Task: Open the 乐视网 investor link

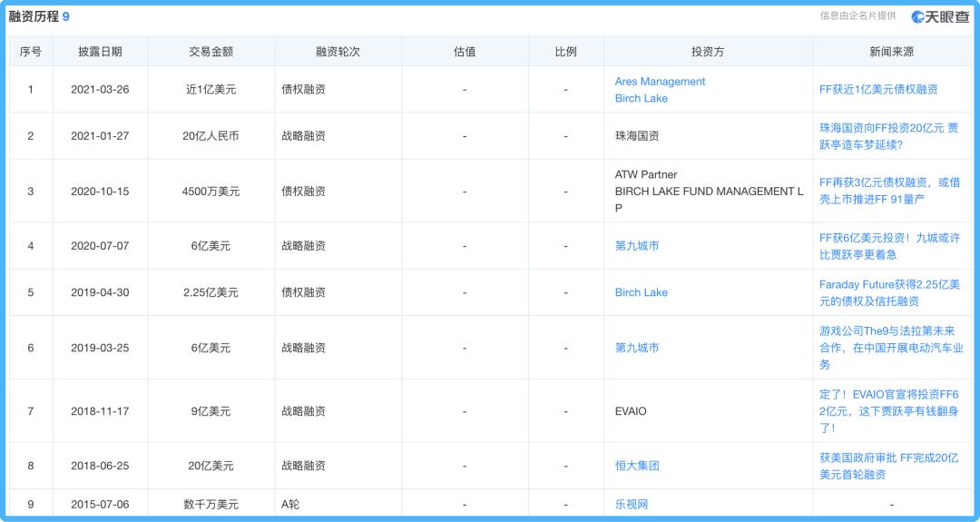Action: [x=632, y=504]
